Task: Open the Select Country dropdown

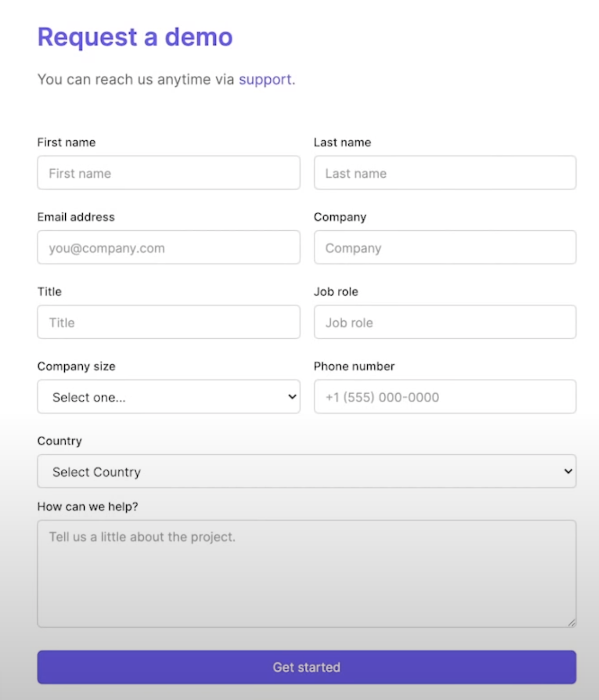Action: tap(307, 471)
